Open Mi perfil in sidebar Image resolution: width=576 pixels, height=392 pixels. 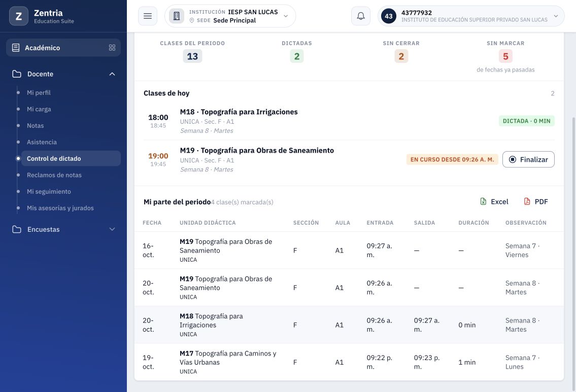coord(39,92)
